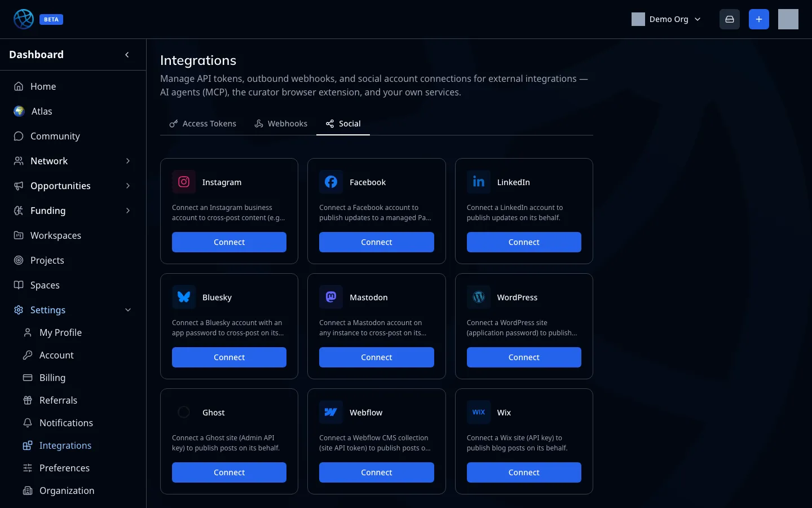
Task: Expand the Funding submenu chevron
Action: pos(128,211)
